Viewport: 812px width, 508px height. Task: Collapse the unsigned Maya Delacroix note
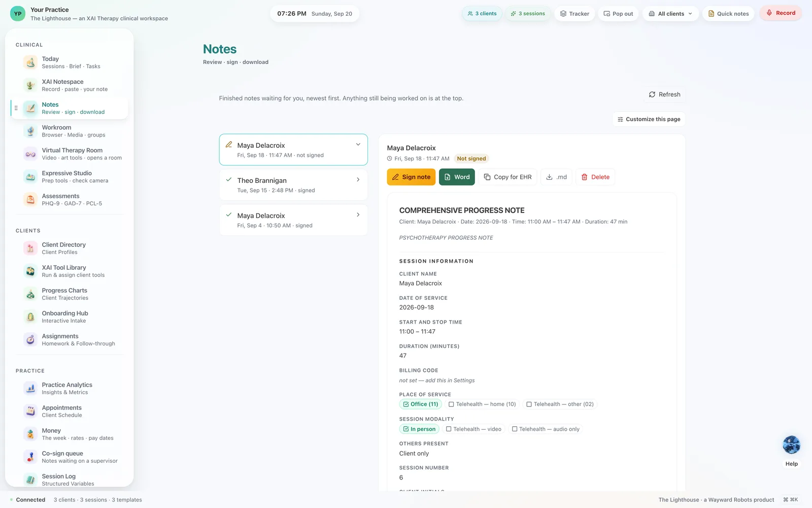coord(358,145)
